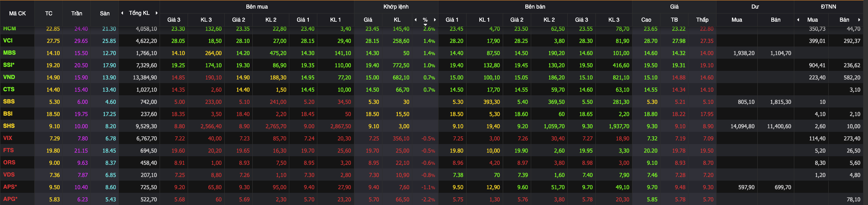Open the SSI* stock symbol
Image resolution: width=868 pixels, height=205 pixels.
click(9, 65)
